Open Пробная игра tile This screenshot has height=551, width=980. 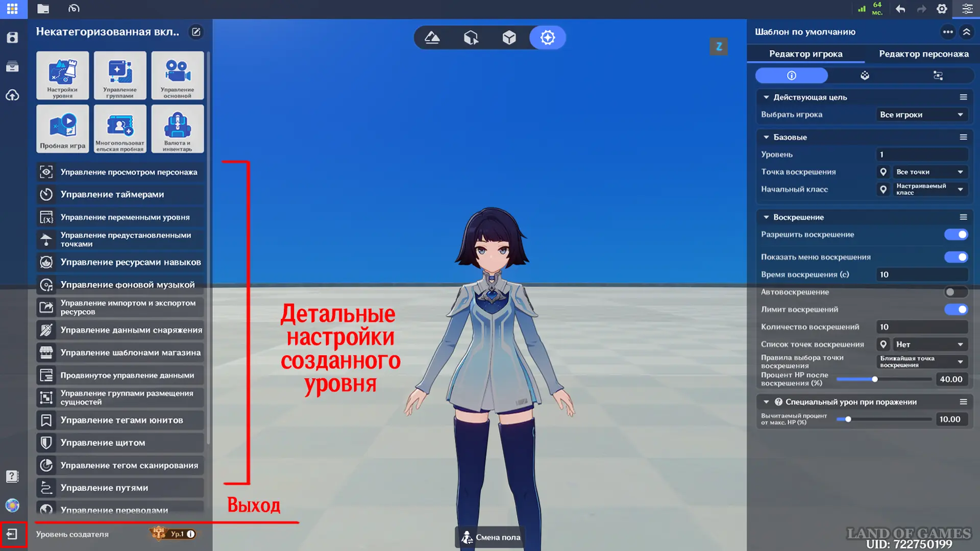tap(62, 129)
